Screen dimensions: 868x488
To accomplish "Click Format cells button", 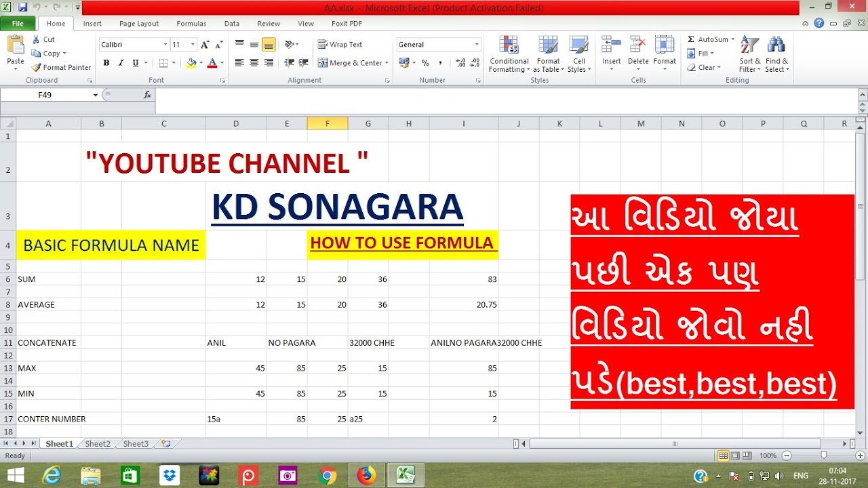I will coord(665,54).
